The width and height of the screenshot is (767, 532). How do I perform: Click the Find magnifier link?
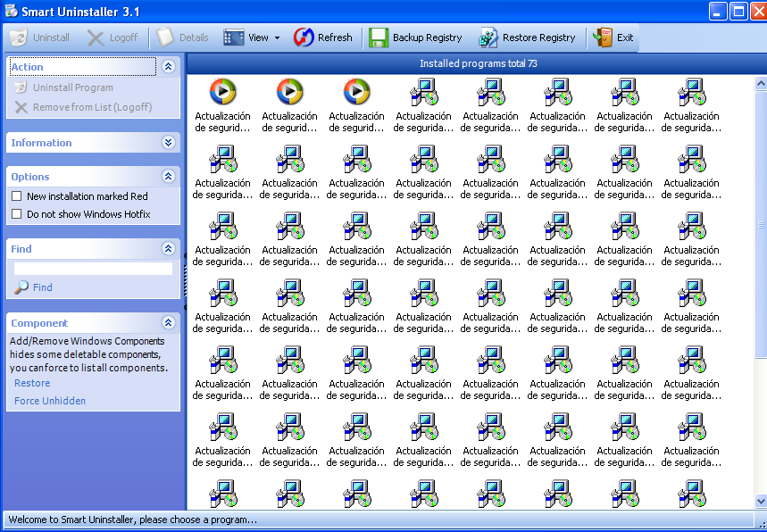[33, 287]
